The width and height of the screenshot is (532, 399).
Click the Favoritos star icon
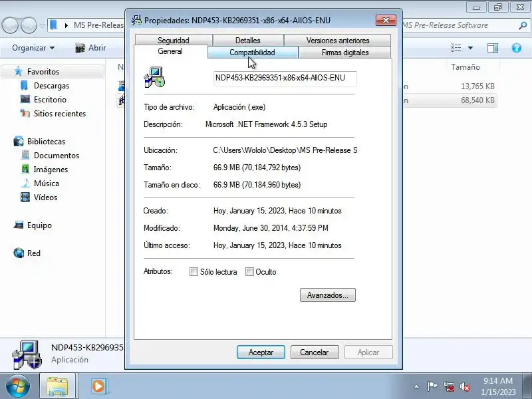point(19,72)
